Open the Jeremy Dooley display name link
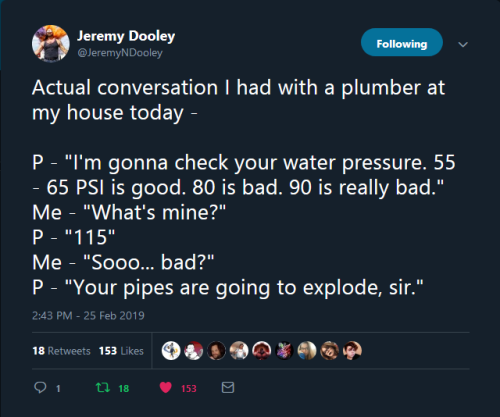The image size is (500, 417). point(126,36)
